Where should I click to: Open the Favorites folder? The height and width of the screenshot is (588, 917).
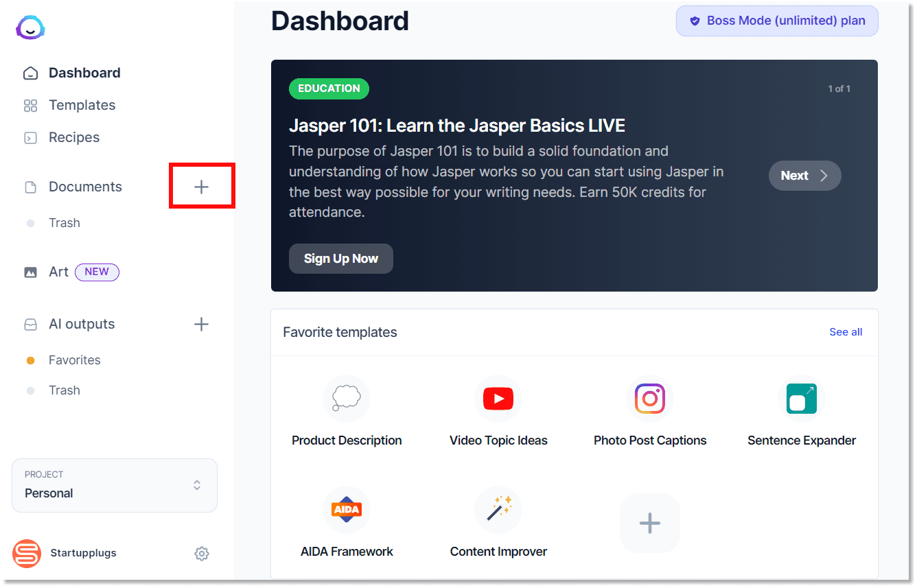(74, 360)
